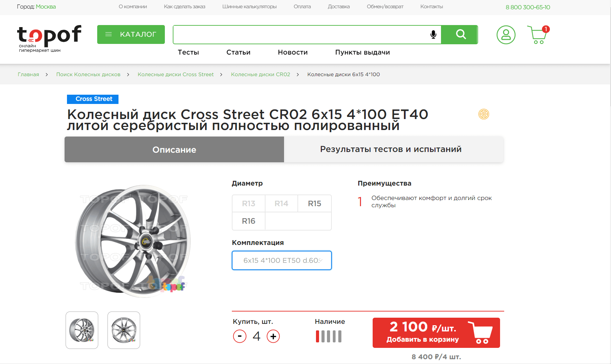
Task: Open the О компании page
Action: pos(133,7)
